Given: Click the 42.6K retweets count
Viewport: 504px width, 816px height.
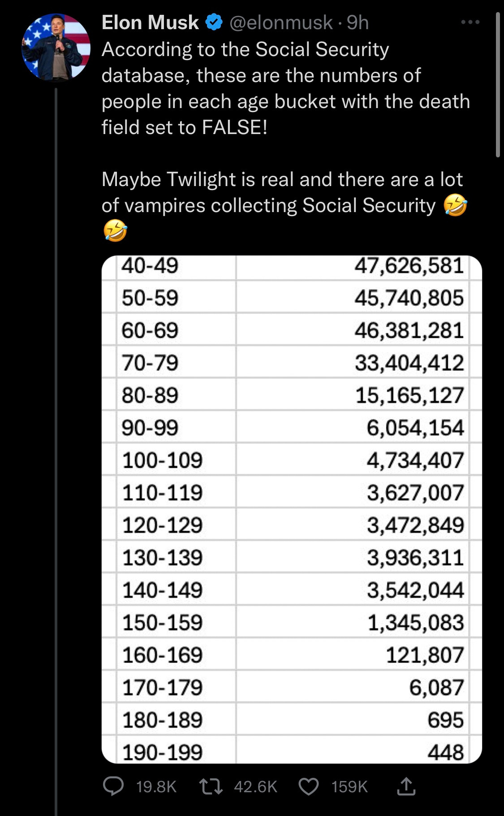Looking at the screenshot, I should click(x=256, y=787).
